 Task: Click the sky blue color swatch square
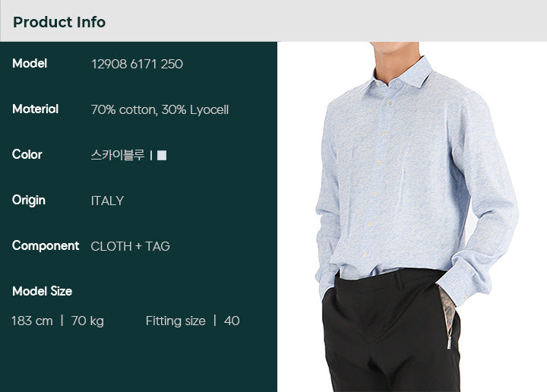coord(162,155)
